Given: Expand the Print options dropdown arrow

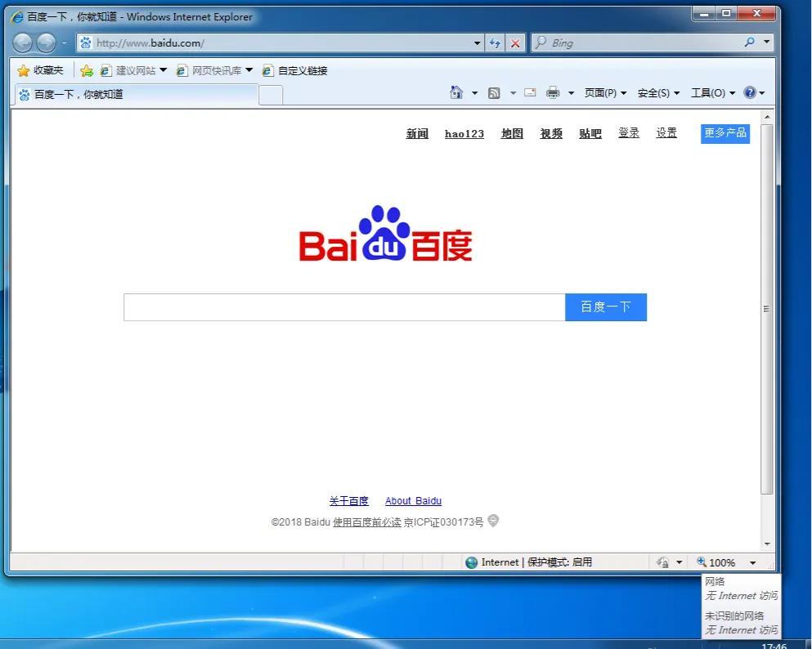Looking at the screenshot, I should point(572,93).
